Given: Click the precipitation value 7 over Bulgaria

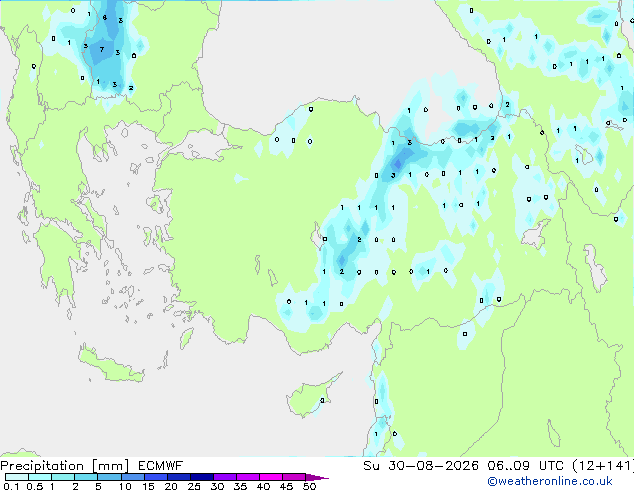Looking at the screenshot, I should (x=102, y=49).
